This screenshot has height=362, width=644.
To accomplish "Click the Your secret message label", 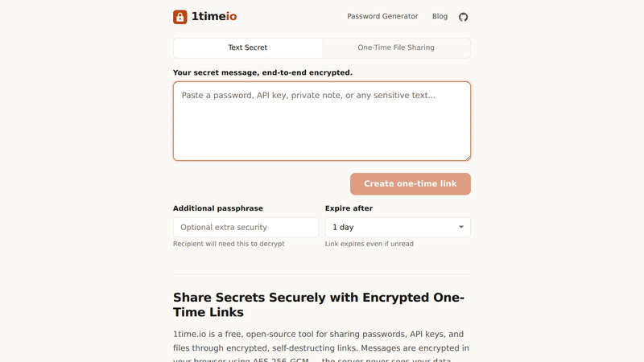I will pyautogui.click(x=262, y=72).
